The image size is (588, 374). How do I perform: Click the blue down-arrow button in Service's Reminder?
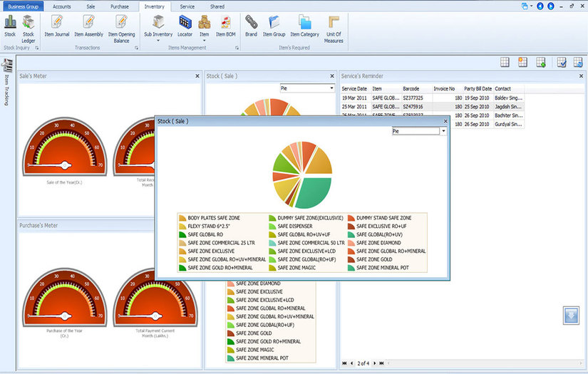(571, 315)
